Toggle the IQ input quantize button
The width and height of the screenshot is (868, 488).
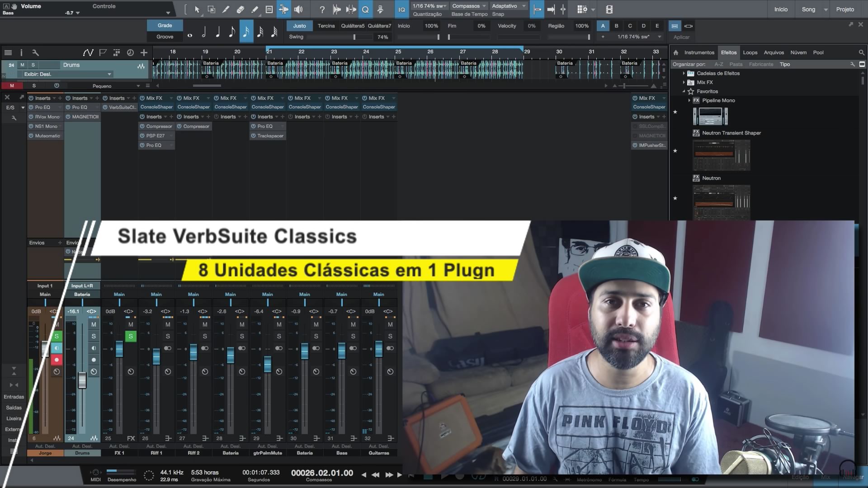[x=401, y=9]
